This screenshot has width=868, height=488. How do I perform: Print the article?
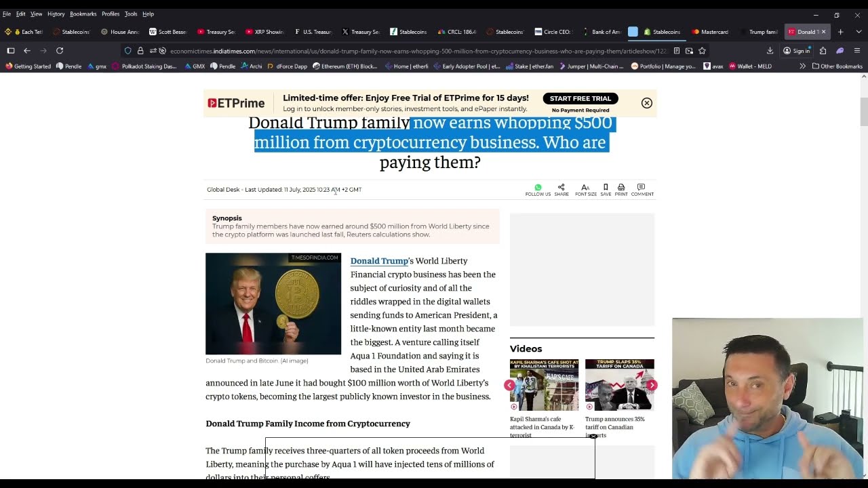pyautogui.click(x=621, y=190)
